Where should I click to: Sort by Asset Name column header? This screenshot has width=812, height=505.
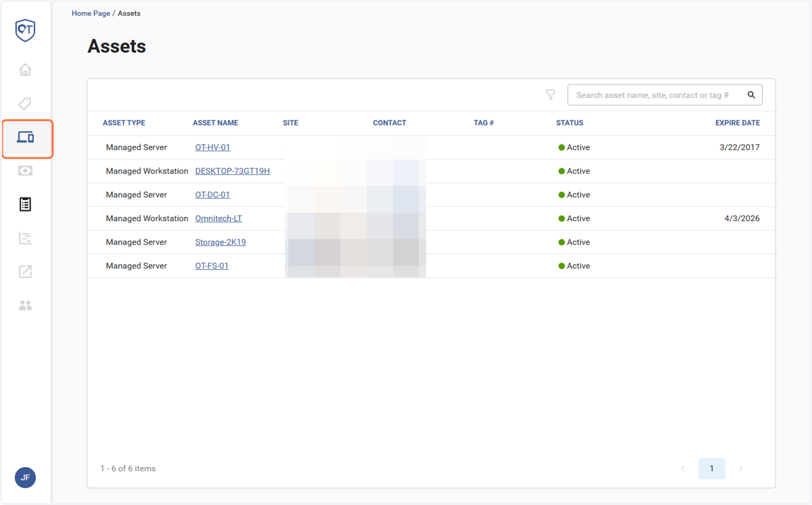pyautogui.click(x=215, y=123)
